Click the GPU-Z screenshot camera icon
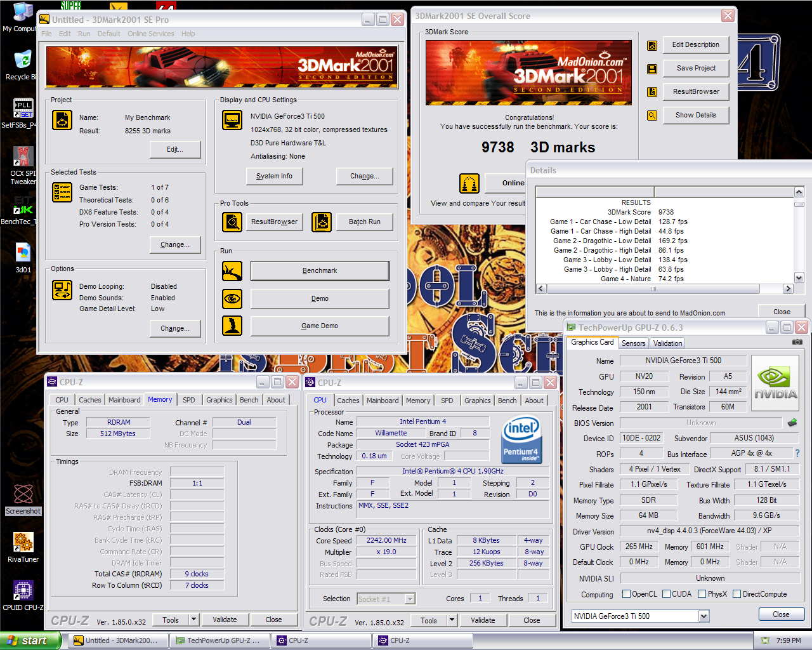 click(x=797, y=342)
